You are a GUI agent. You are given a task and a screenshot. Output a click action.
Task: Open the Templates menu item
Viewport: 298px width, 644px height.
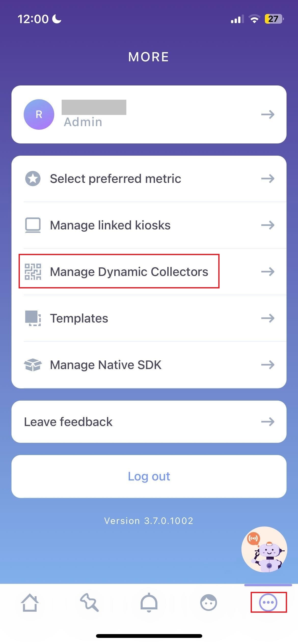pos(79,318)
